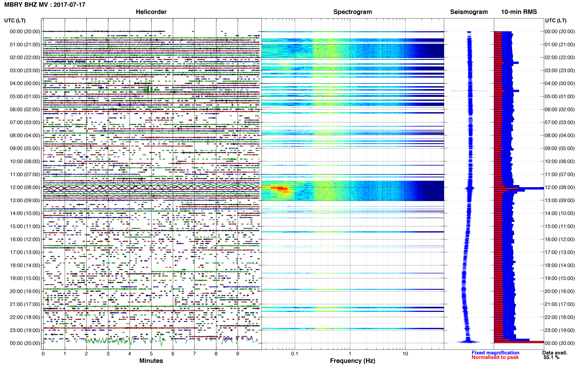Click the left time label '22:00 (18:00)'
The width and height of the screenshot is (588, 368).
tap(25, 317)
